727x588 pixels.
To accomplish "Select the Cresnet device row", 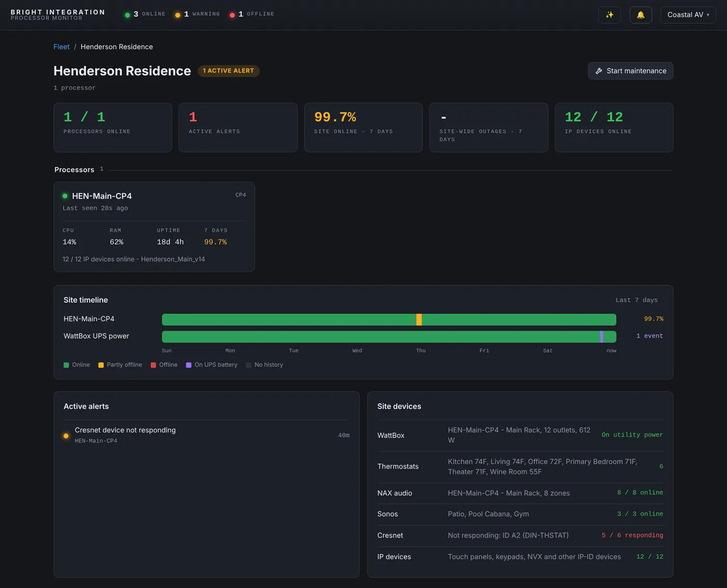I will tap(520, 536).
